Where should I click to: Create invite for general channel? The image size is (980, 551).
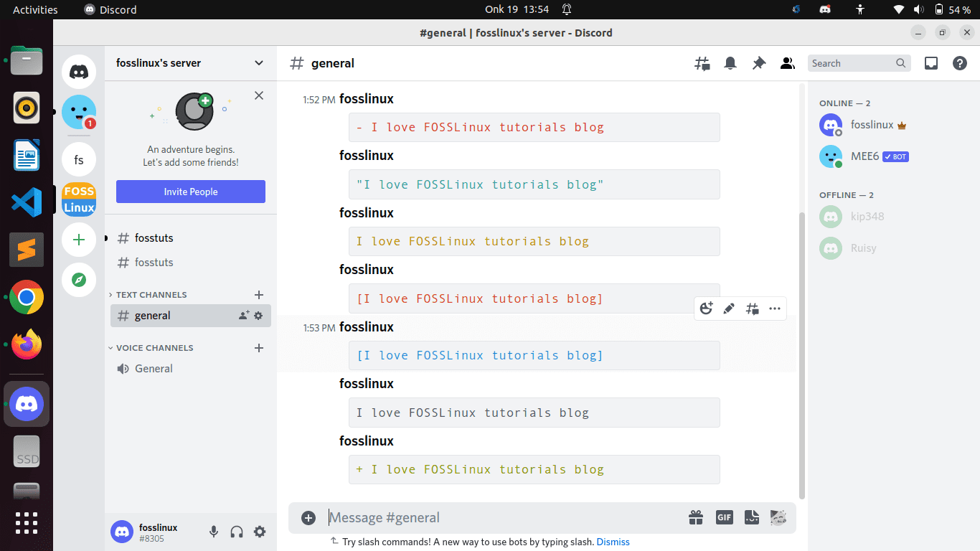click(x=244, y=316)
